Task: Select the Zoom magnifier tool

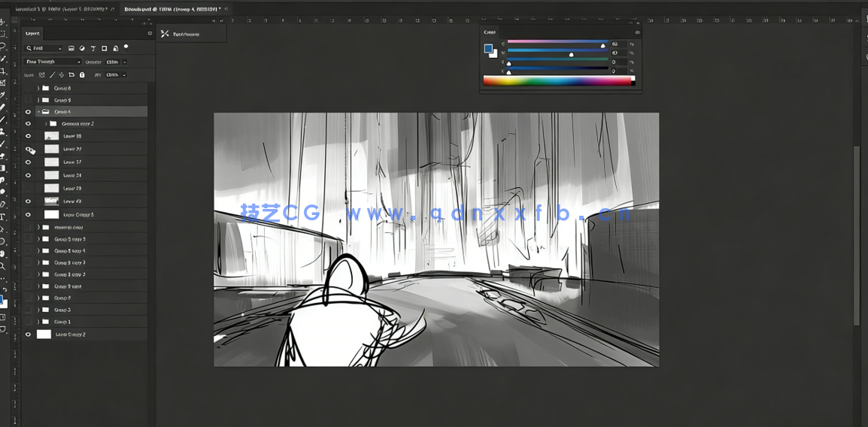Action: coord(3,266)
